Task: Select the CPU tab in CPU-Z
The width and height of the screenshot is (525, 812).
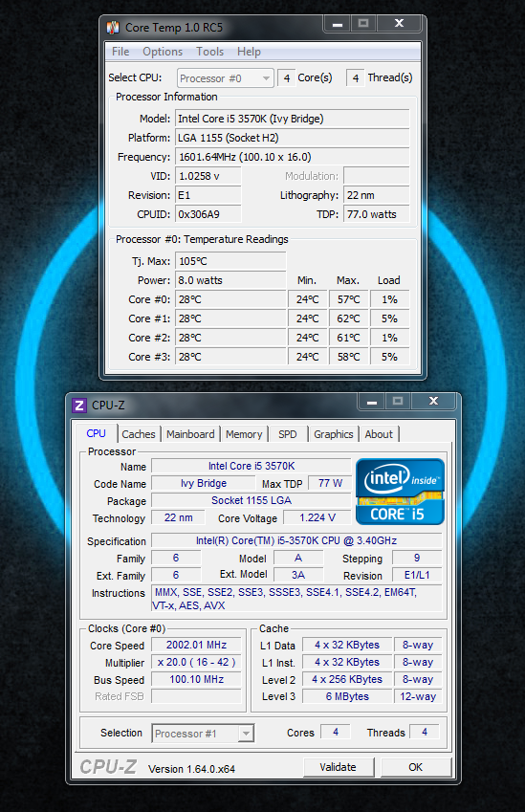Action: click(x=96, y=433)
